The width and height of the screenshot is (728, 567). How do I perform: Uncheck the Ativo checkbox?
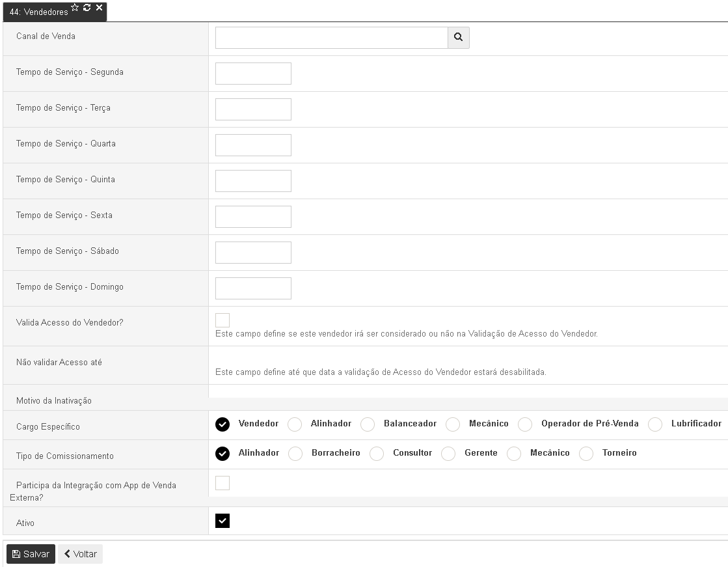(222, 521)
